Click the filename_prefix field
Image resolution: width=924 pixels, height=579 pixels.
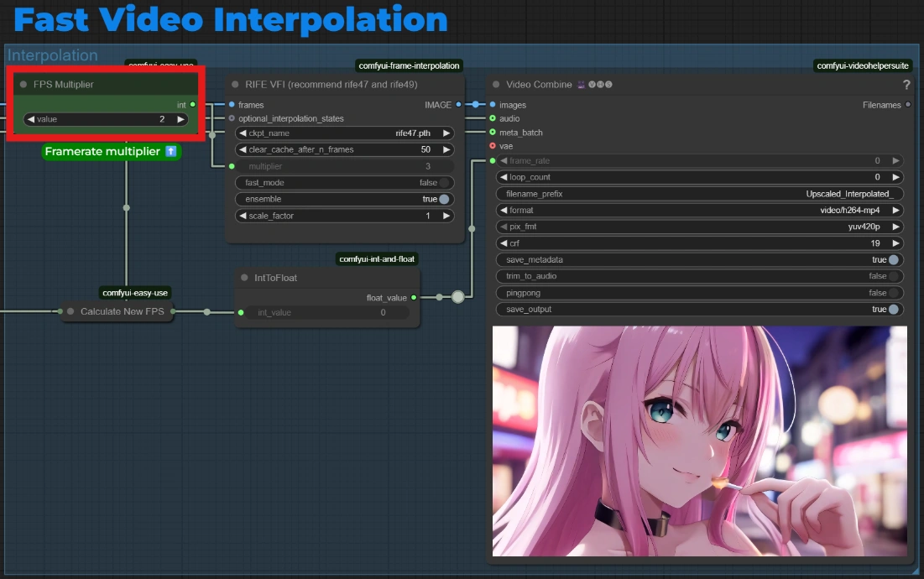pos(700,194)
